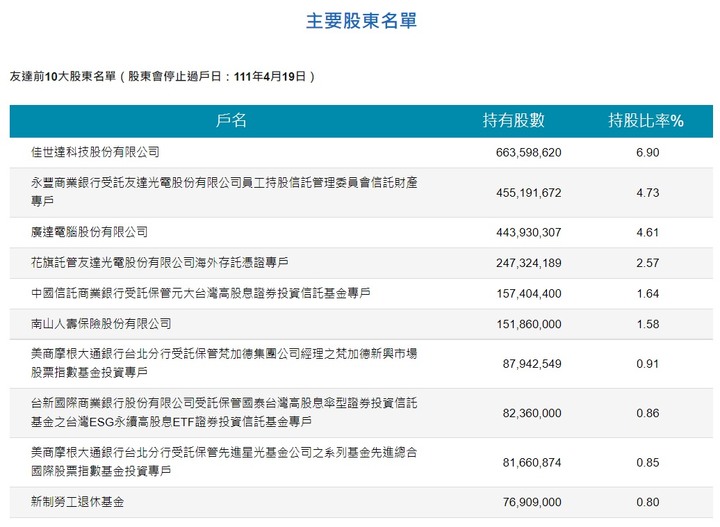The height and width of the screenshot is (527, 720).
Task: Click the 持股比率% column header
Action: [x=646, y=120]
